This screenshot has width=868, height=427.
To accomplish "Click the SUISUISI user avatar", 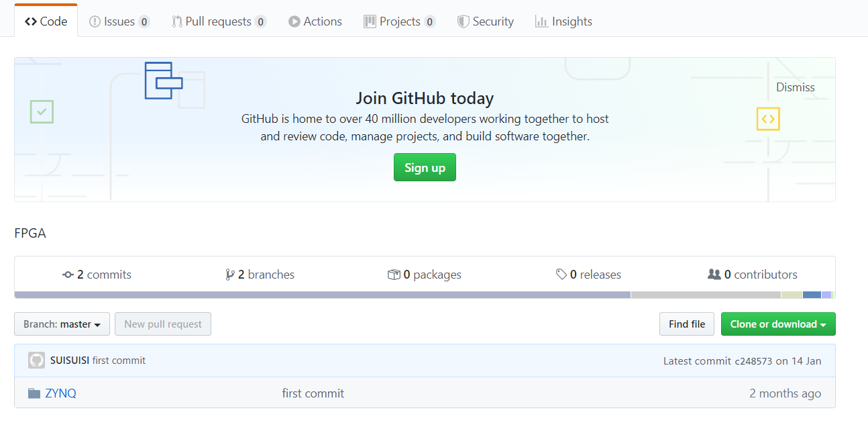I will 36,361.
